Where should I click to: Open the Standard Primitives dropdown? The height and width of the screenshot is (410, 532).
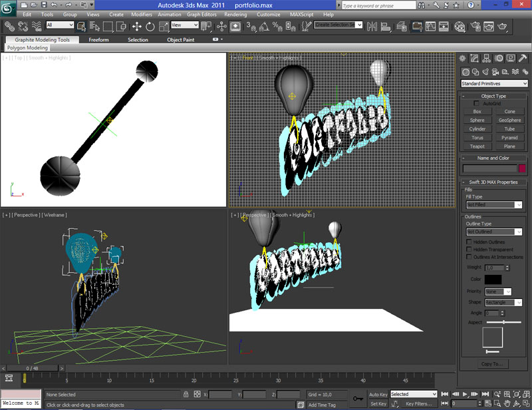pyautogui.click(x=493, y=84)
